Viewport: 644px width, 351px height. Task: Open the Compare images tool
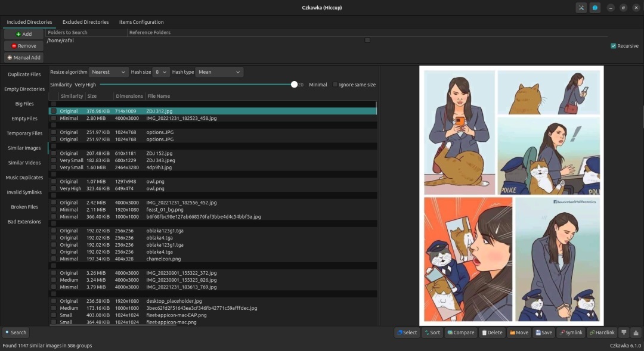point(460,333)
